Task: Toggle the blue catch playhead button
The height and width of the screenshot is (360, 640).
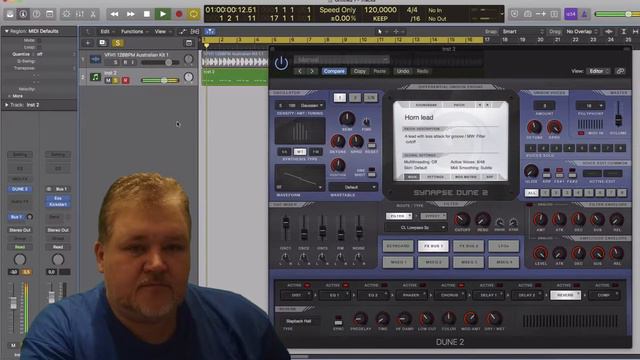Action: pos(210,32)
